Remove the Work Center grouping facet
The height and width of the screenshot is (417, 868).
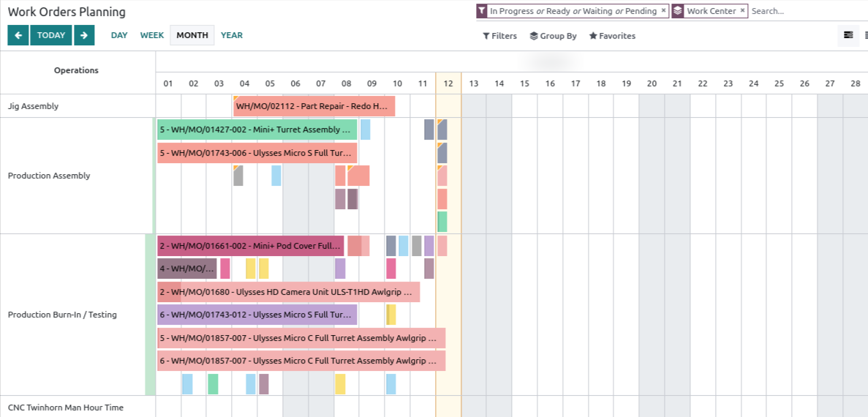[742, 11]
